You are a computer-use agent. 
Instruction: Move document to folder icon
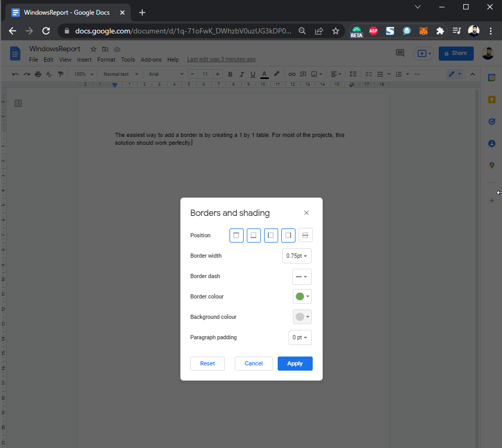(x=105, y=49)
